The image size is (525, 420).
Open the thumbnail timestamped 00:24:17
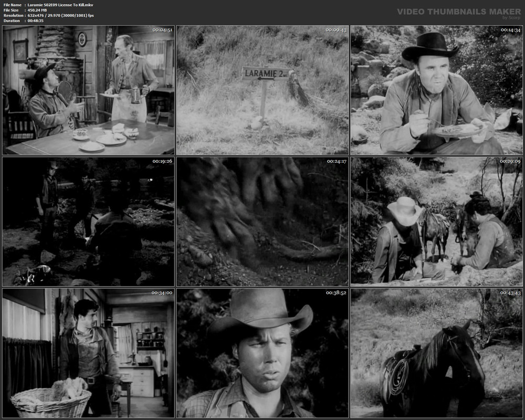click(x=262, y=222)
